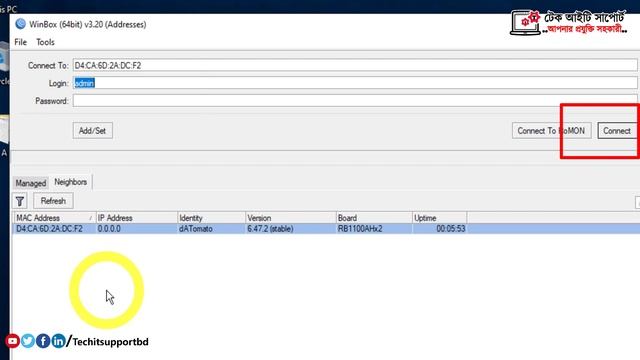Switch to the Neighbors tab
The image size is (640, 360).
point(71,182)
